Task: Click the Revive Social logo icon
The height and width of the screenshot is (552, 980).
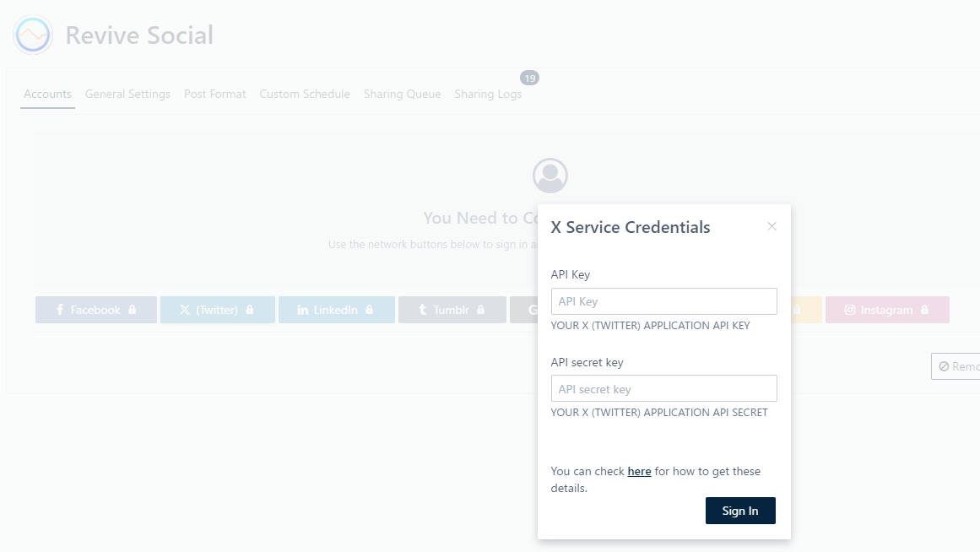Action: pyautogui.click(x=33, y=35)
